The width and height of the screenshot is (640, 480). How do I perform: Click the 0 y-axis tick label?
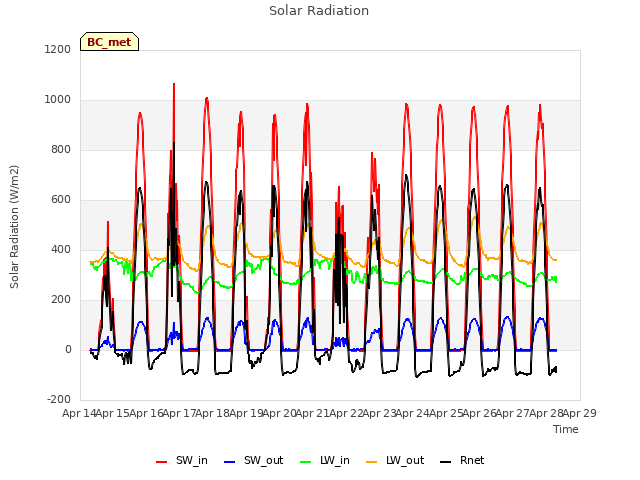pyautogui.click(x=68, y=350)
